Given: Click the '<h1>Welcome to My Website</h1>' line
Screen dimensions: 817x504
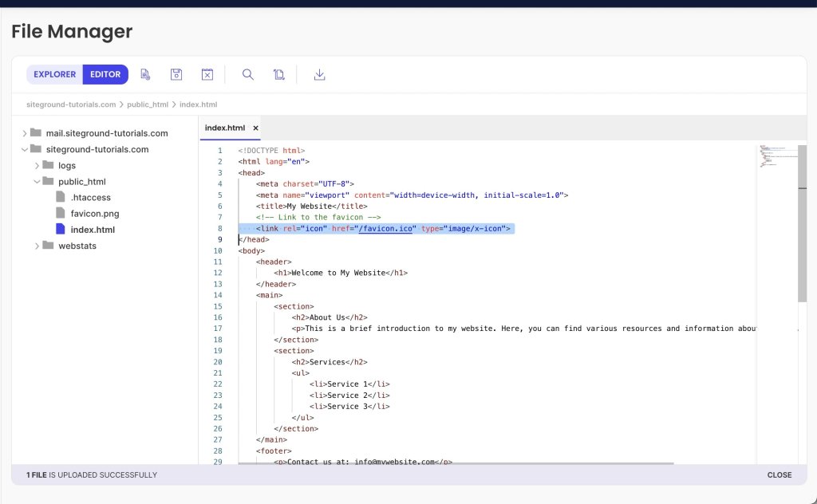Looking at the screenshot, I should coord(341,273).
